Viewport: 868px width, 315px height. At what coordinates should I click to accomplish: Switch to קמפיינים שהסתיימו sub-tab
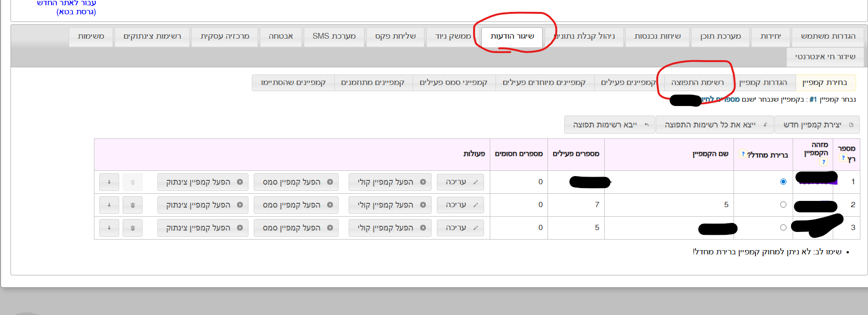click(293, 83)
